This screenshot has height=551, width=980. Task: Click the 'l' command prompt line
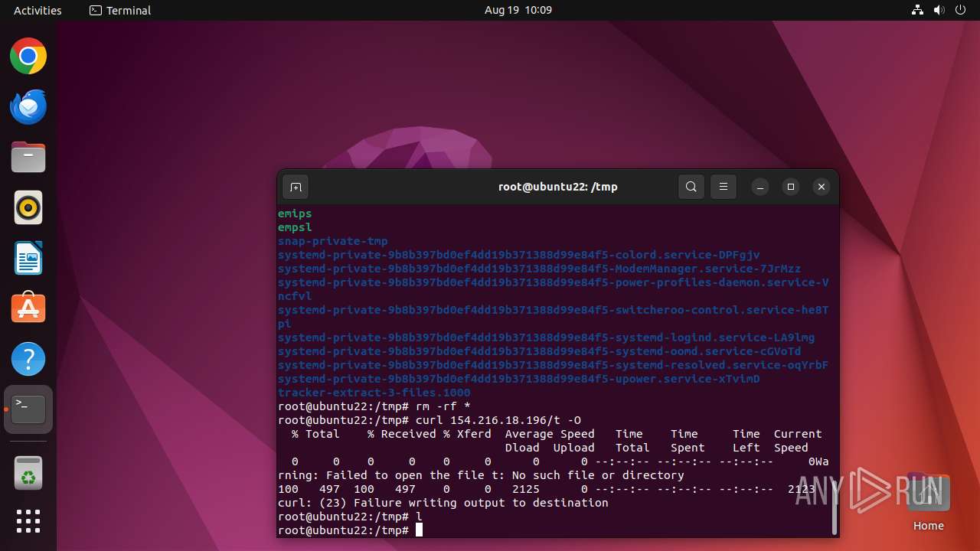351,517
